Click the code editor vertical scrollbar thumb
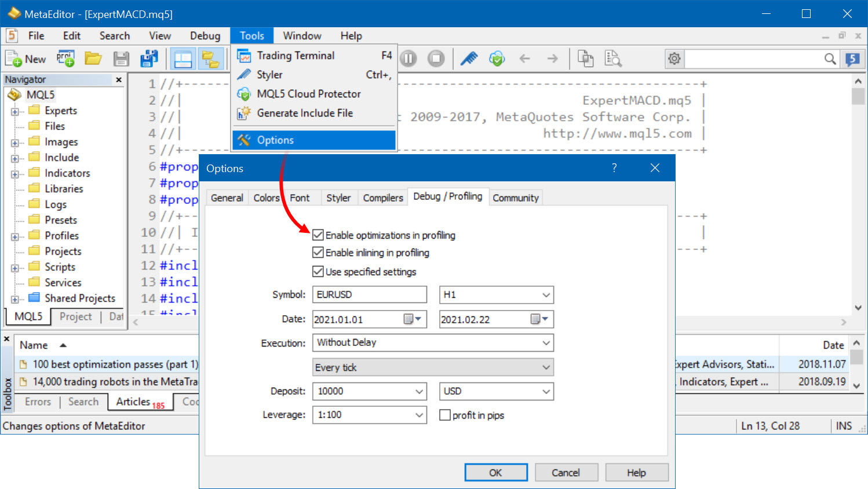The image size is (868, 489). 858,96
